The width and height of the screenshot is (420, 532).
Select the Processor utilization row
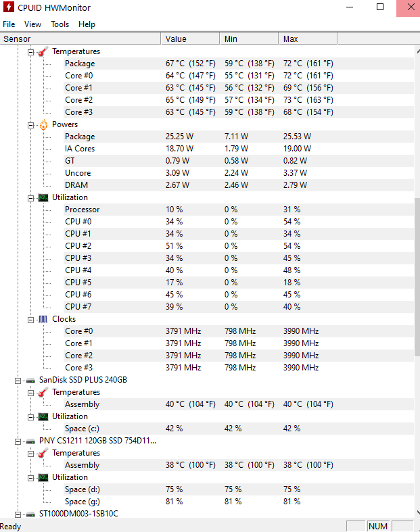[82, 210]
